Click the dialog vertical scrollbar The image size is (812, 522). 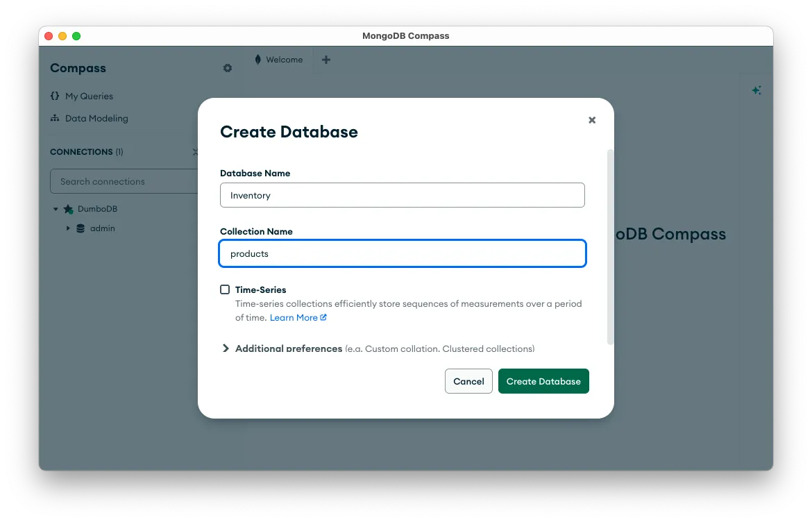pos(610,246)
